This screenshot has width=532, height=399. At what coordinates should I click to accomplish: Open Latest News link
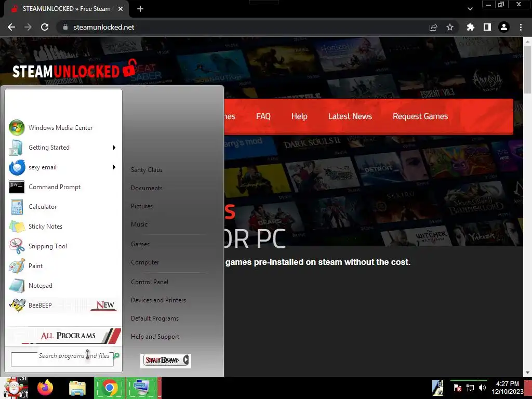350,116
